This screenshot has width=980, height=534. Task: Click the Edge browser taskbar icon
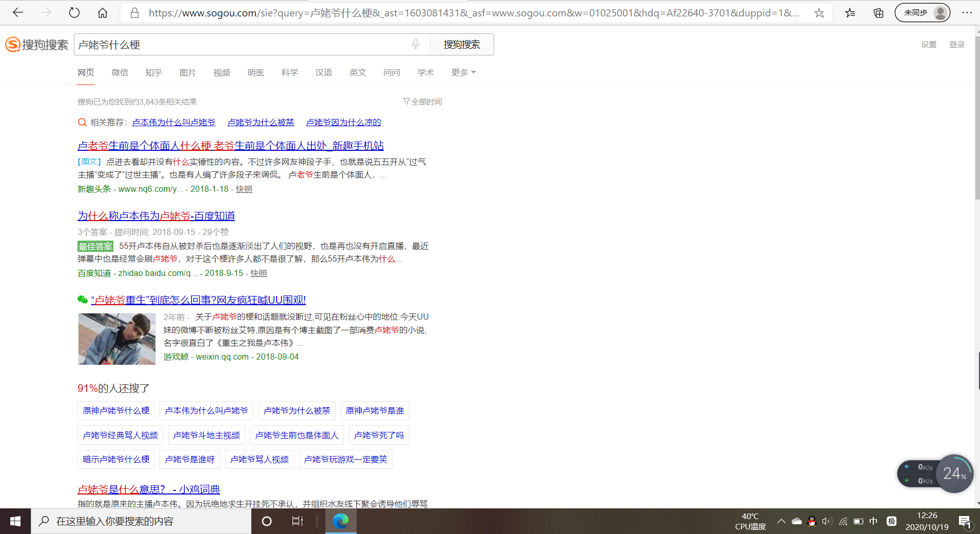(x=341, y=521)
